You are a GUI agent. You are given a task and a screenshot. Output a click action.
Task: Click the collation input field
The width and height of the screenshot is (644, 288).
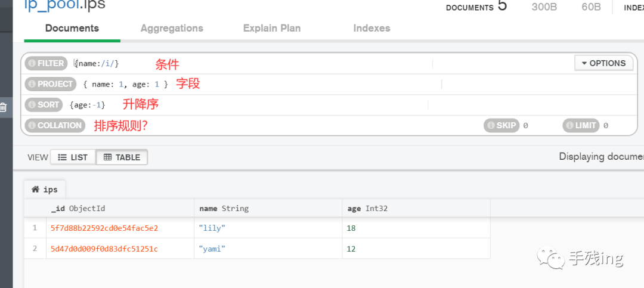coord(283,125)
